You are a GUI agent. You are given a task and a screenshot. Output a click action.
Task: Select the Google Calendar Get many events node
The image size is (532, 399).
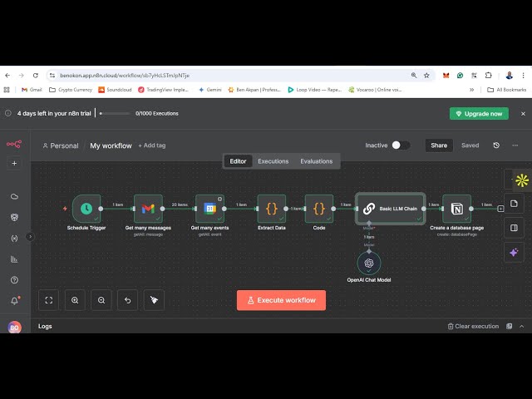209,209
